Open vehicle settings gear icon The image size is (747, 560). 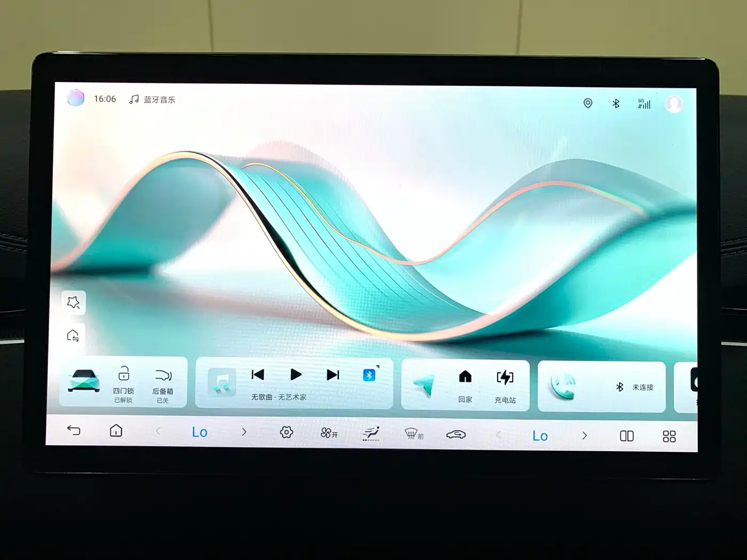click(287, 432)
